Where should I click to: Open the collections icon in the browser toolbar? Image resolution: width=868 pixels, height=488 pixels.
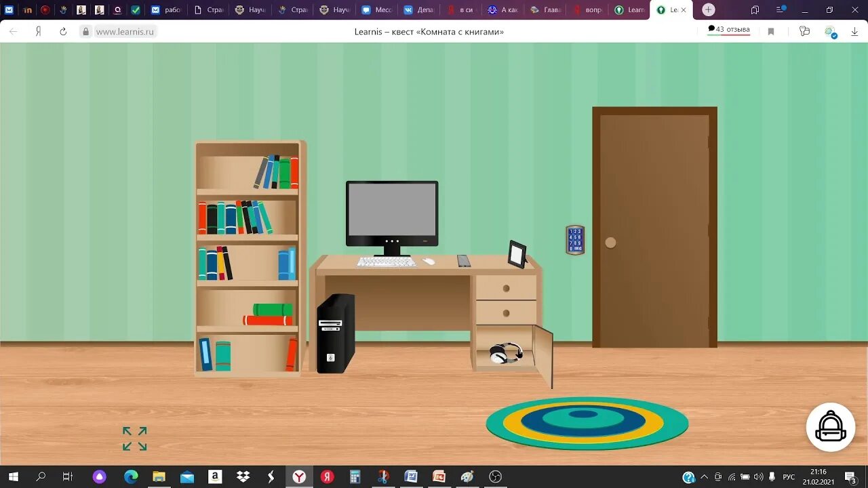tap(804, 30)
